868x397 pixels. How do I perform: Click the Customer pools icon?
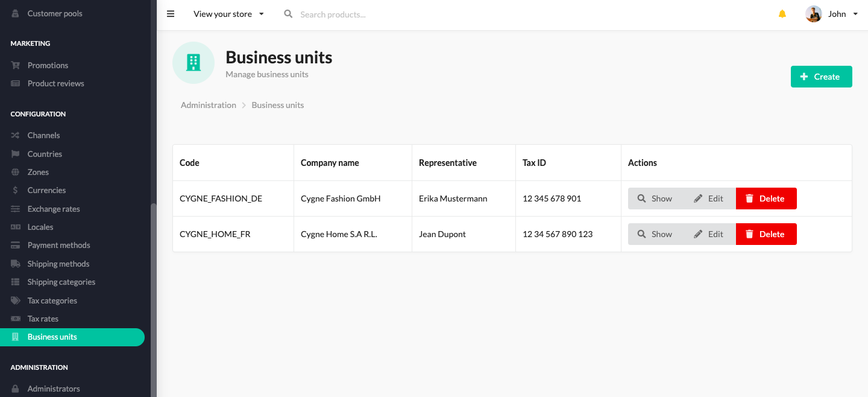pyautogui.click(x=16, y=13)
